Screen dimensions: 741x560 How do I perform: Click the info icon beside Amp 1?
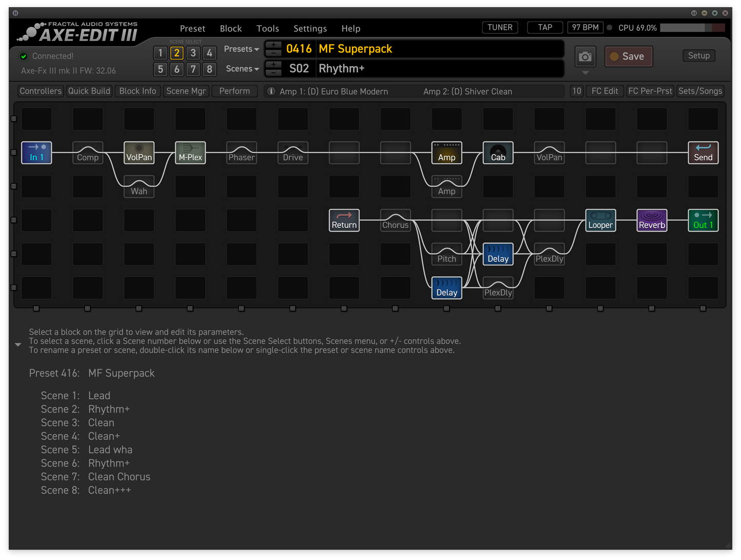tap(271, 91)
